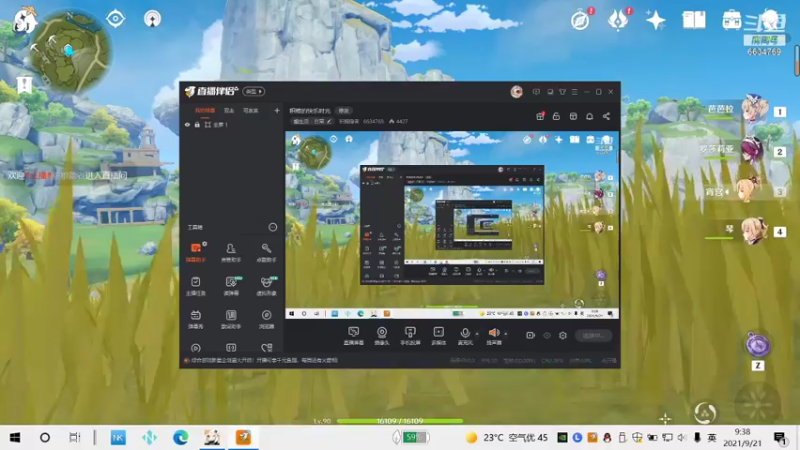800x450 pixels.
Task: Open the danmaku show TV-shaped tool
Action: (195, 319)
